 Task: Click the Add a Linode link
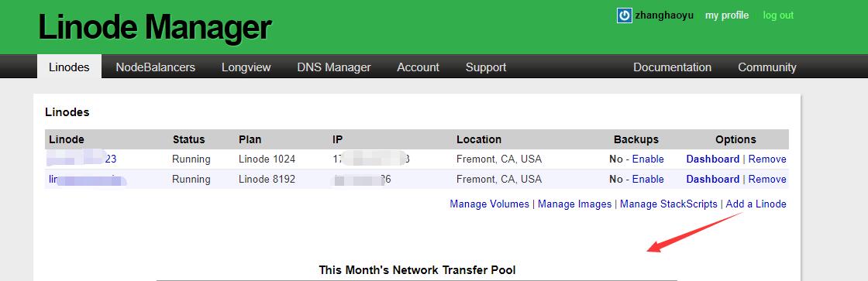coord(756,204)
